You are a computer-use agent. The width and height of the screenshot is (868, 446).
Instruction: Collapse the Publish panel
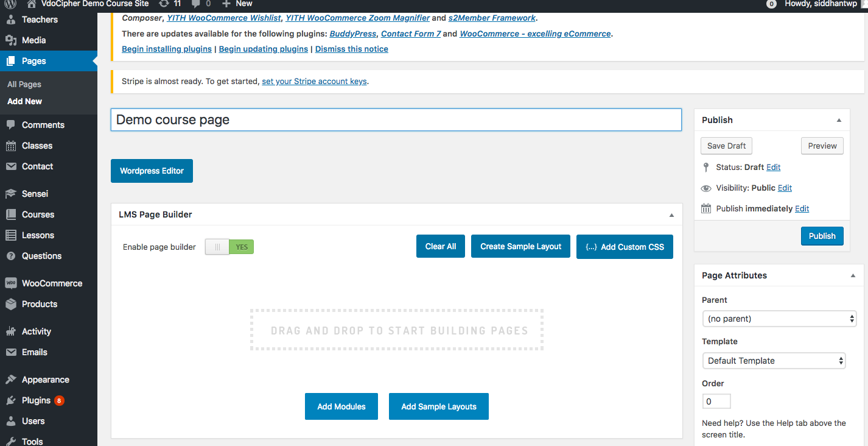(839, 120)
